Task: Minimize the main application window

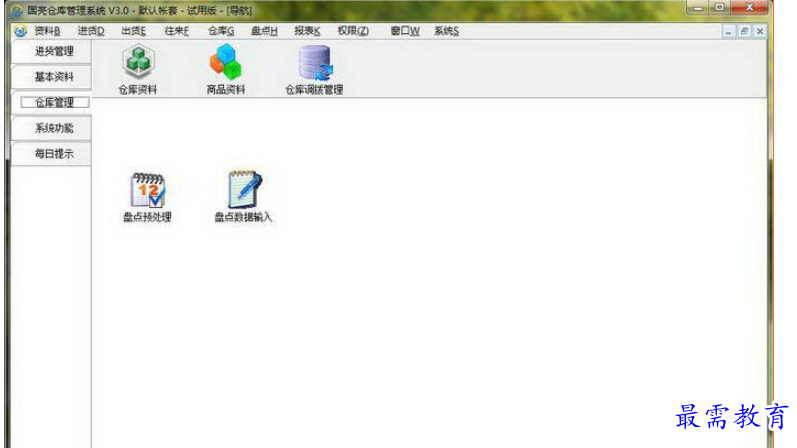Action: click(x=697, y=8)
